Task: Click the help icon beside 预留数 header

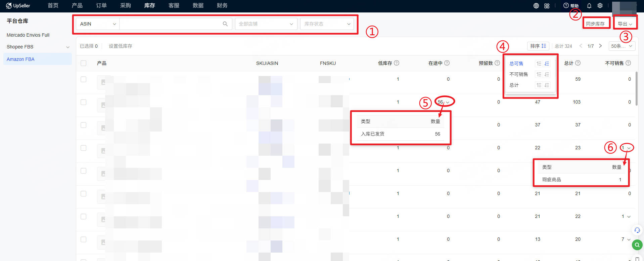Action: pyautogui.click(x=497, y=63)
